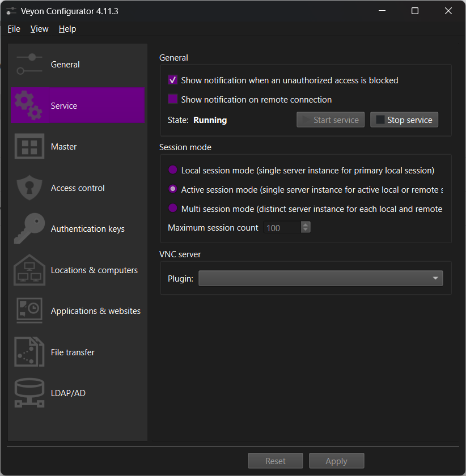Open the View menu
The image size is (466, 476).
(x=40, y=29)
